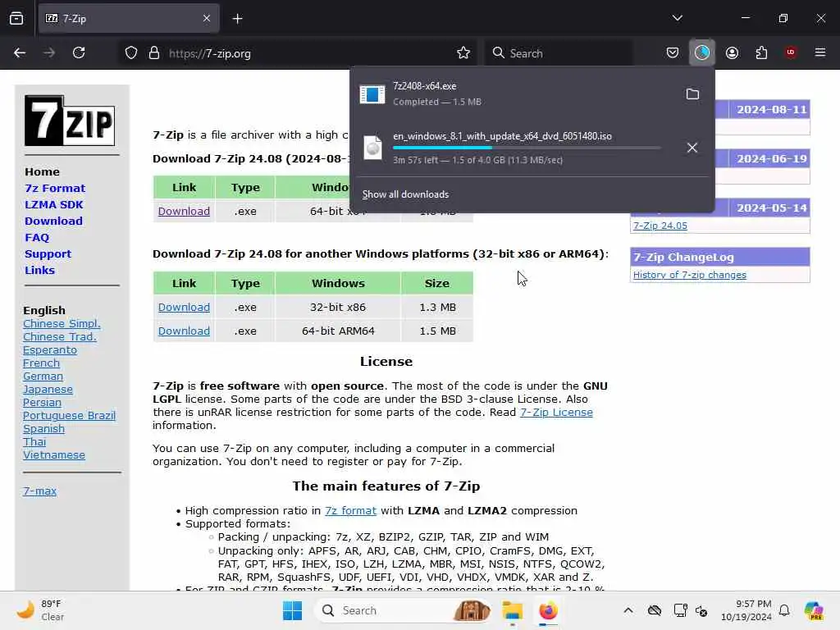Open the Download sidebar link
This screenshot has height=630, width=840.
coord(53,221)
